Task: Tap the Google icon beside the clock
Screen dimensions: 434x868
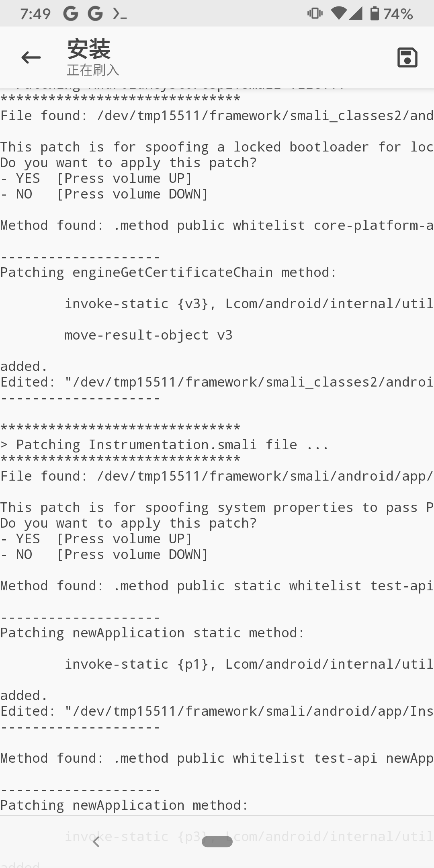Action: click(71, 14)
